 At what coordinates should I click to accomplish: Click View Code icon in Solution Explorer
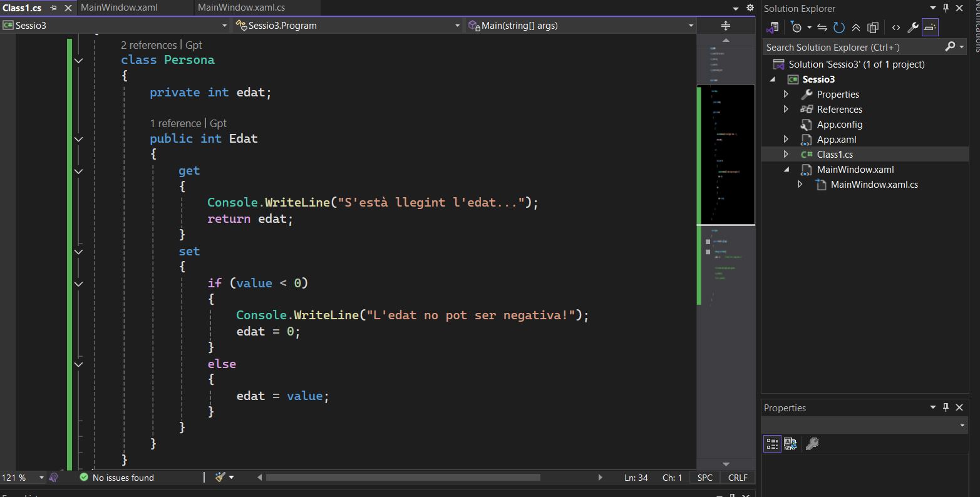pos(896,28)
